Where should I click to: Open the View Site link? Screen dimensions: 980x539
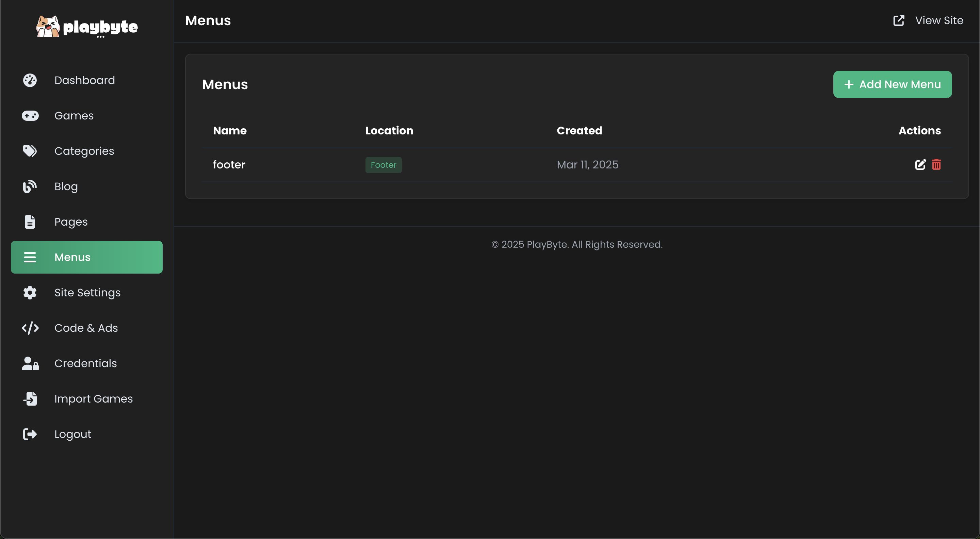click(939, 20)
